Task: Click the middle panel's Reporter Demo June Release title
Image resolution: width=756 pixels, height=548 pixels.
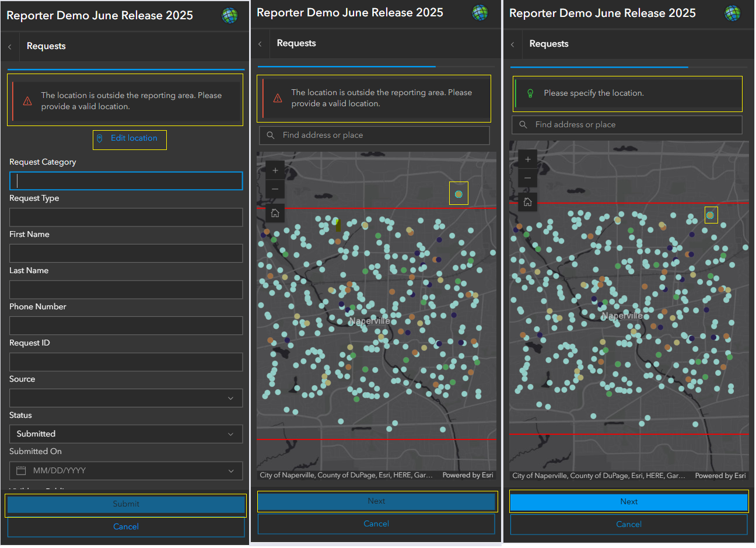Action: 350,13
